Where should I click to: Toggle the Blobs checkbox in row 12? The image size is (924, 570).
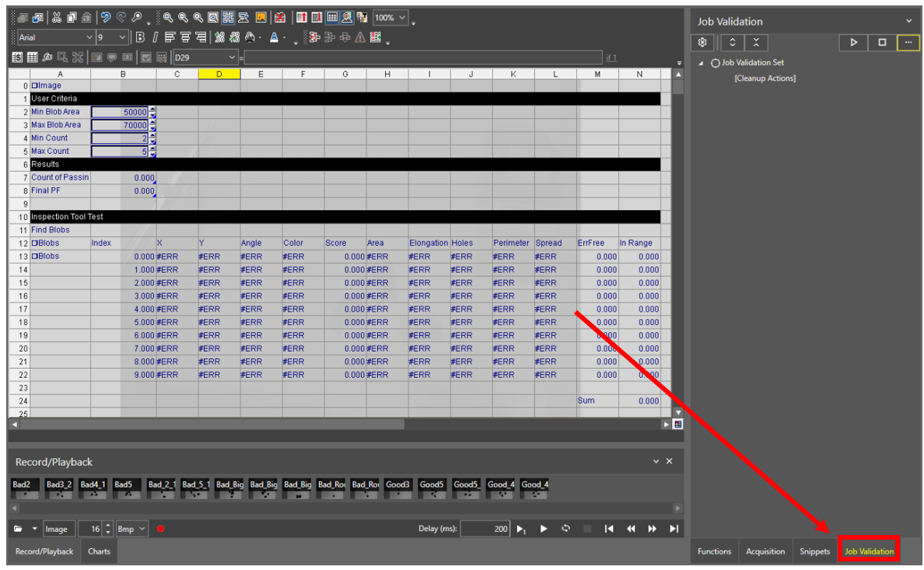[x=35, y=243]
